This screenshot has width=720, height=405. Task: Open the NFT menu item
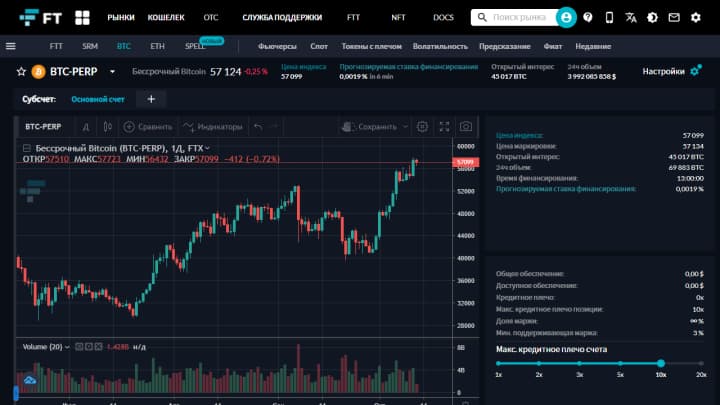(398, 17)
